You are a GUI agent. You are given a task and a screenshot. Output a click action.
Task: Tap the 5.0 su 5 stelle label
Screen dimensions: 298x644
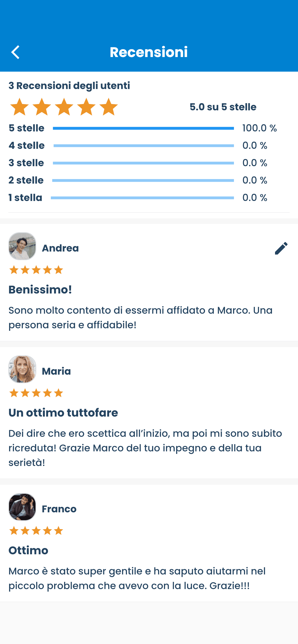click(x=223, y=107)
